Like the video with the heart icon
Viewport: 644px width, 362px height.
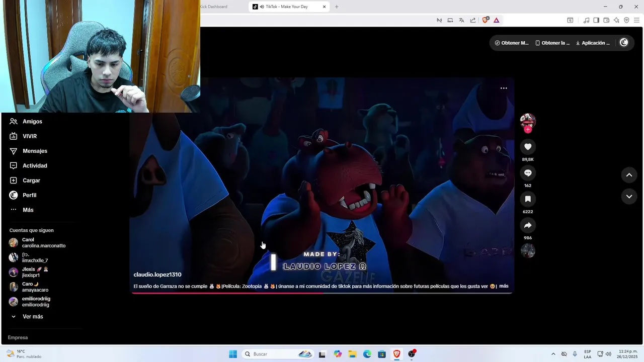click(528, 147)
